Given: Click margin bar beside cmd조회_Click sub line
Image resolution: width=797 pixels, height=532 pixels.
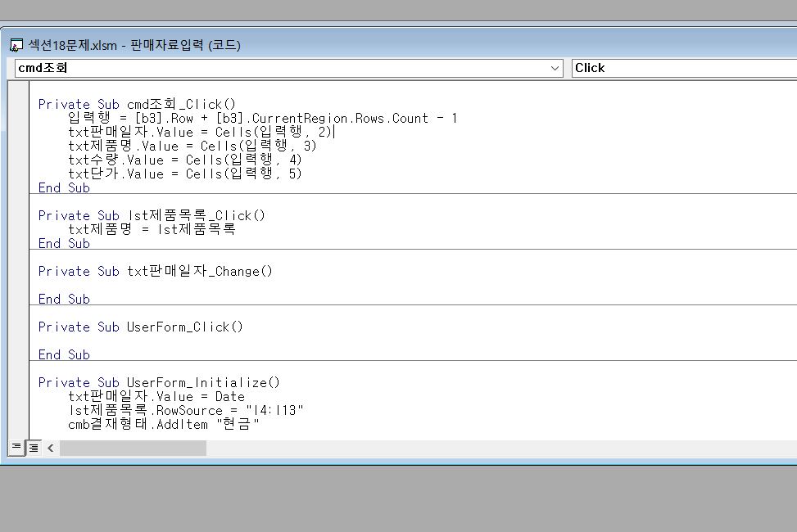Looking at the screenshot, I should [19, 105].
